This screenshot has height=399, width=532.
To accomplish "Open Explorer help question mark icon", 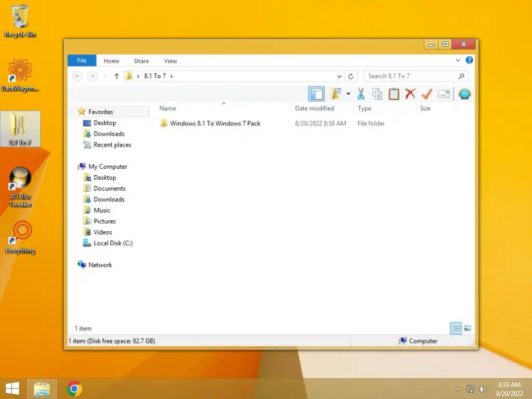I will [x=469, y=60].
